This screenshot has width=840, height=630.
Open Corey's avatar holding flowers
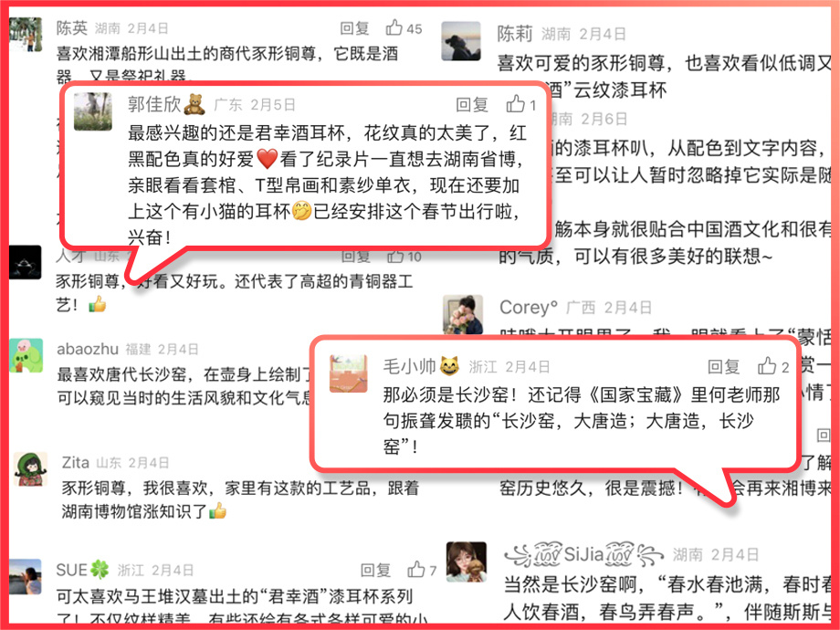click(463, 314)
